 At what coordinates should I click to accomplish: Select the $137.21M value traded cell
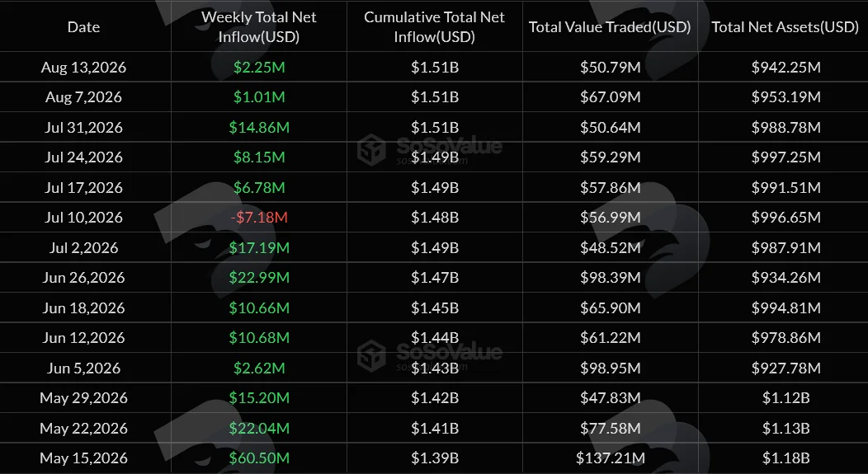[x=610, y=458]
